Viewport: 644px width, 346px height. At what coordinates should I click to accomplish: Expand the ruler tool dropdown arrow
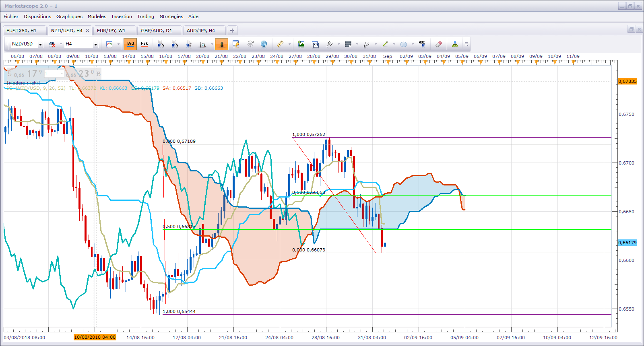289,44
